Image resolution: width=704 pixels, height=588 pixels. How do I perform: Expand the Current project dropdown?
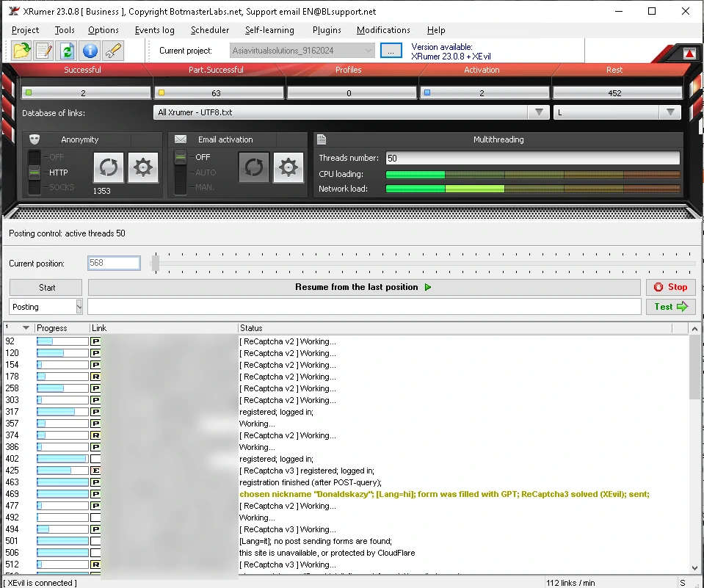(x=368, y=50)
